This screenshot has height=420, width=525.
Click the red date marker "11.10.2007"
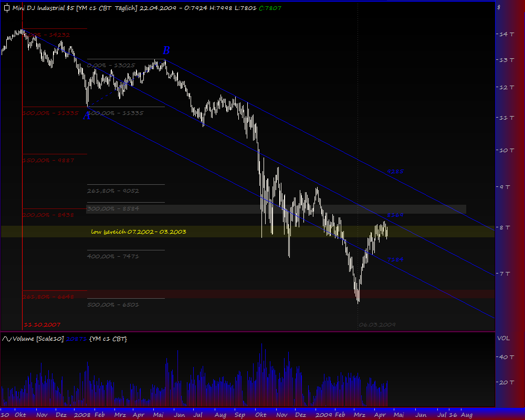pyautogui.click(x=42, y=325)
